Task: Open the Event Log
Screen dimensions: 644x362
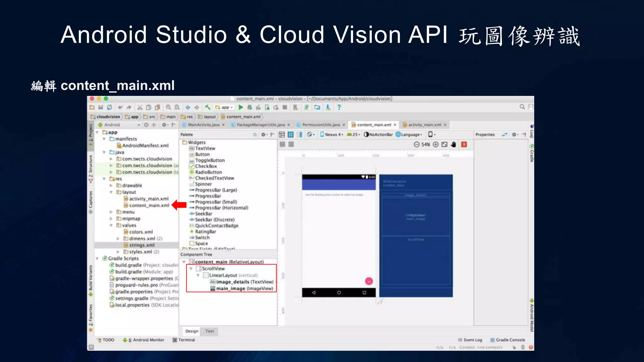Action: pos(470,340)
